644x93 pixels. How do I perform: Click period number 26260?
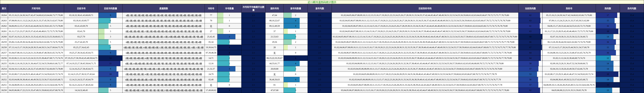point(4,37)
